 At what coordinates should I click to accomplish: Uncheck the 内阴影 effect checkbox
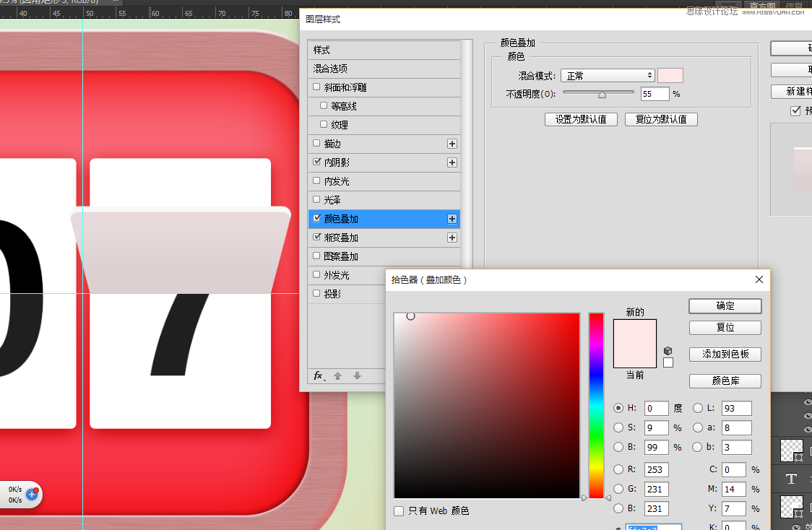[316, 162]
